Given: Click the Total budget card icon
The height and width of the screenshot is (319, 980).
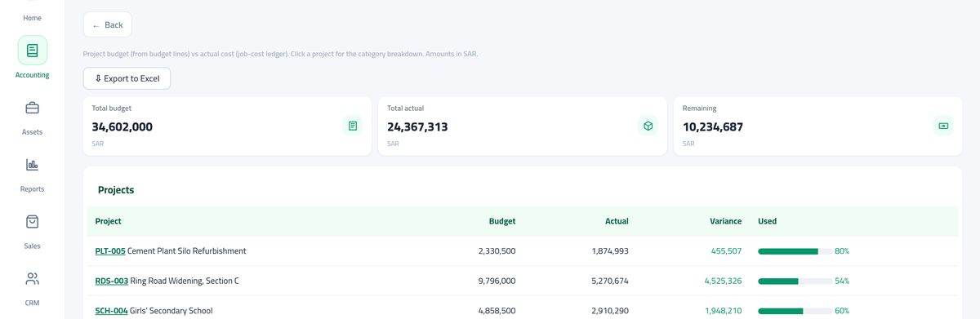Looking at the screenshot, I should 353,126.
